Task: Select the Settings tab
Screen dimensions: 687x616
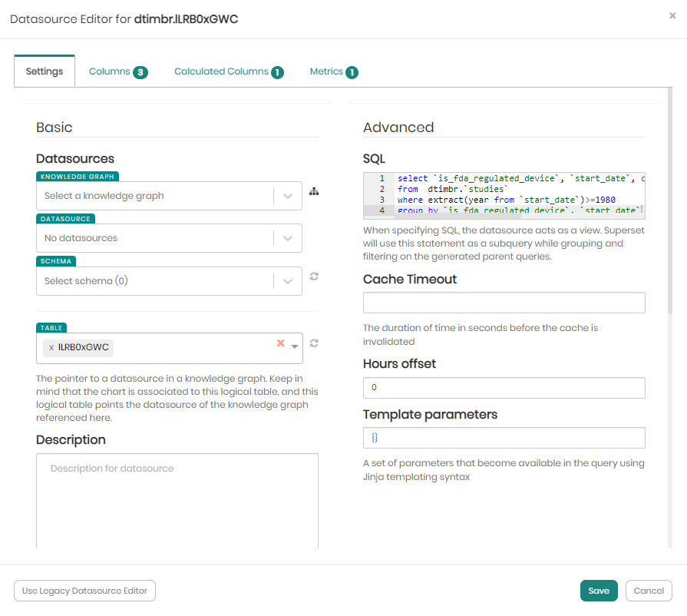Action: 45,71
